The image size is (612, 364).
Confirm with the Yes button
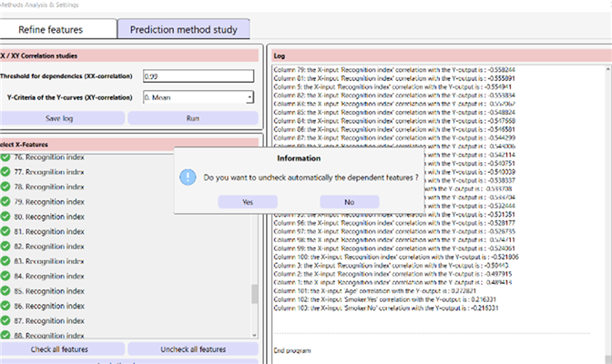(x=248, y=202)
